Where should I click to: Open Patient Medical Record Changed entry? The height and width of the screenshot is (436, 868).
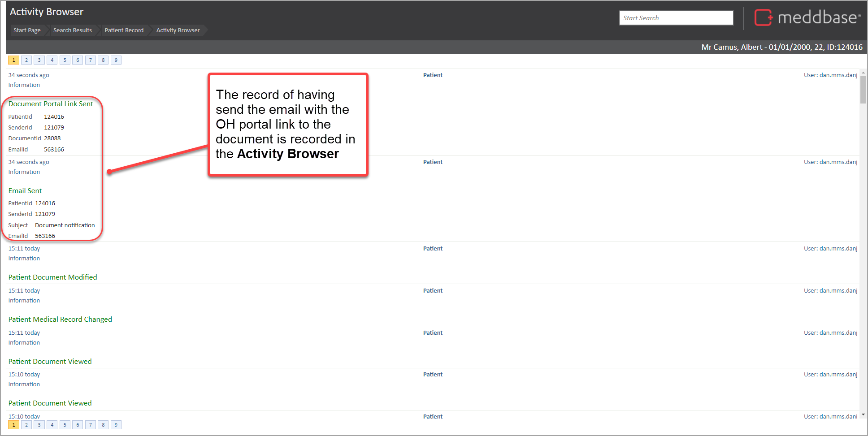[x=60, y=319]
